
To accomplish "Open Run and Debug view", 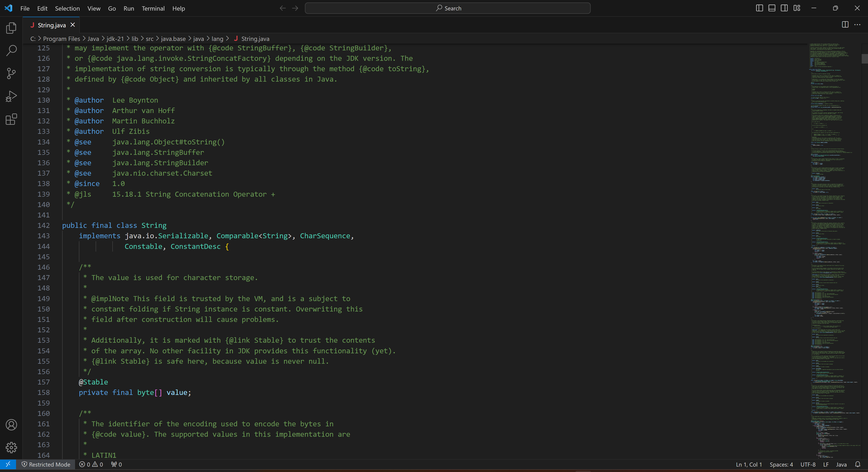I will [x=11, y=96].
